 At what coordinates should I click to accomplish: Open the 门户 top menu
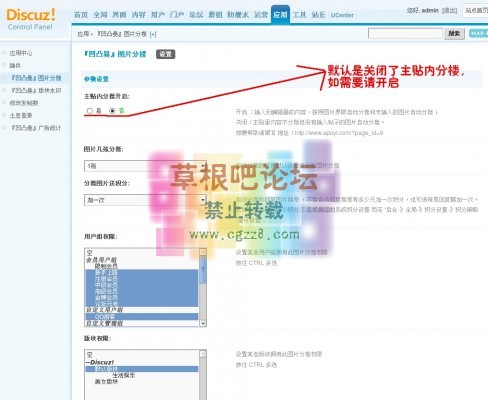click(177, 15)
